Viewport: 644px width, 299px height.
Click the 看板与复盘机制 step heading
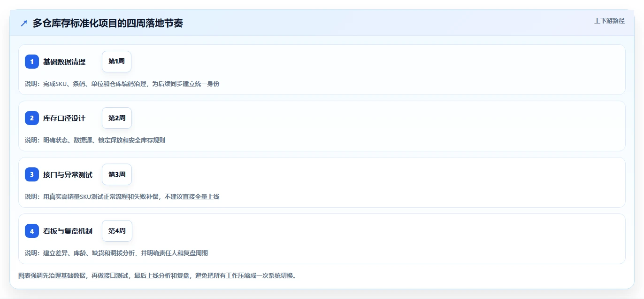tap(68, 231)
